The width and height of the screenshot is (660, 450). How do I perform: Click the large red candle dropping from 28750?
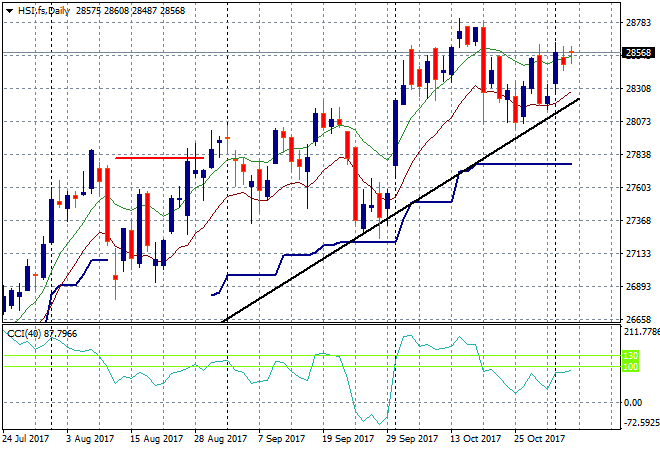[x=484, y=59]
